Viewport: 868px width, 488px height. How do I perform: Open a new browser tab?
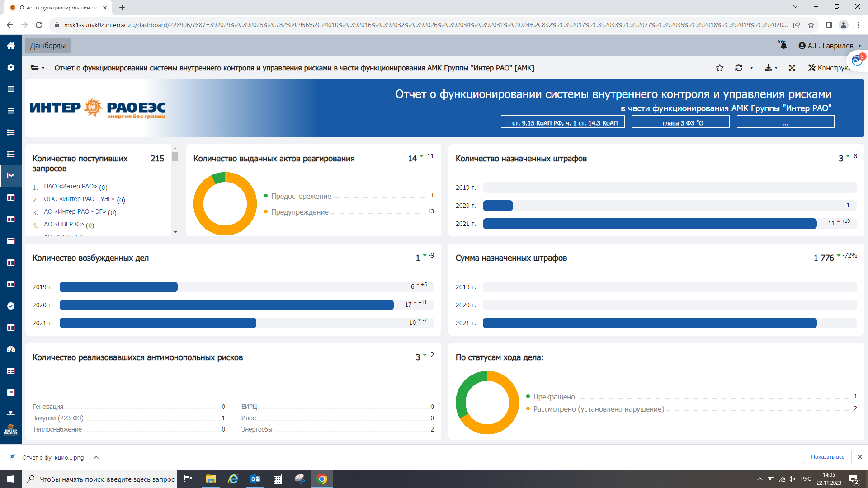pyautogui.click(x=122, y=8)
